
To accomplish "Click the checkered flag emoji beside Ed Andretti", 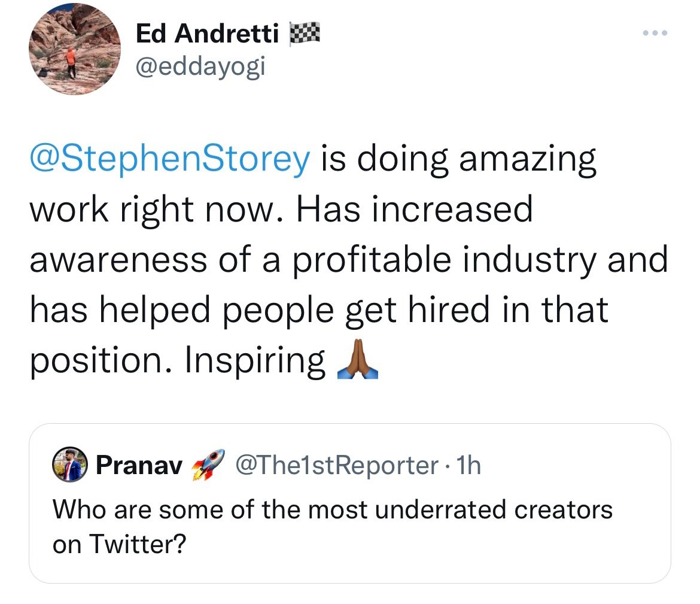I will click(x=305, y=35).
